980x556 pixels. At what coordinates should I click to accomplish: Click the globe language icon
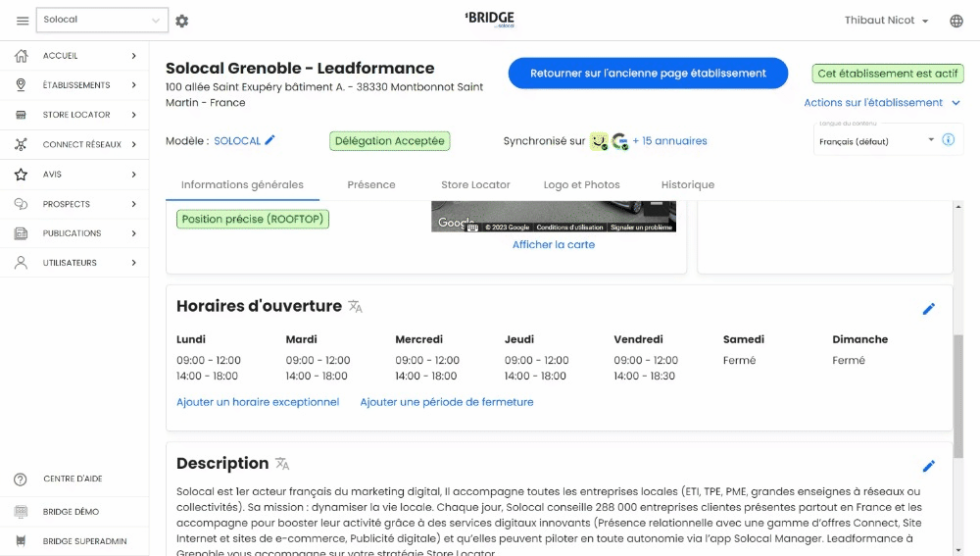(956, 21)
